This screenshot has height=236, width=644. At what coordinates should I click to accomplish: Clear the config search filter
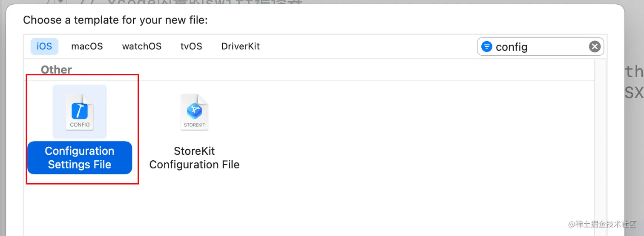tap(595, 46)
